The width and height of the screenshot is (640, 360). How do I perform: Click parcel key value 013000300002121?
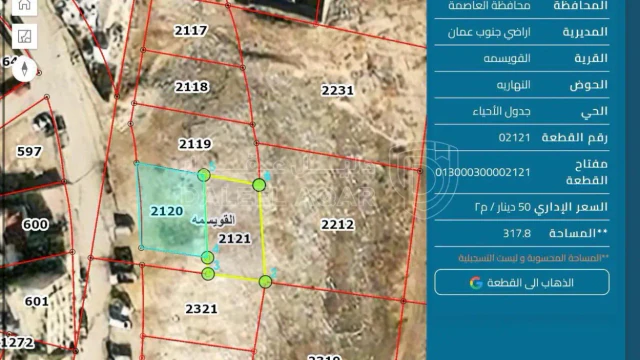pos(483,172)
